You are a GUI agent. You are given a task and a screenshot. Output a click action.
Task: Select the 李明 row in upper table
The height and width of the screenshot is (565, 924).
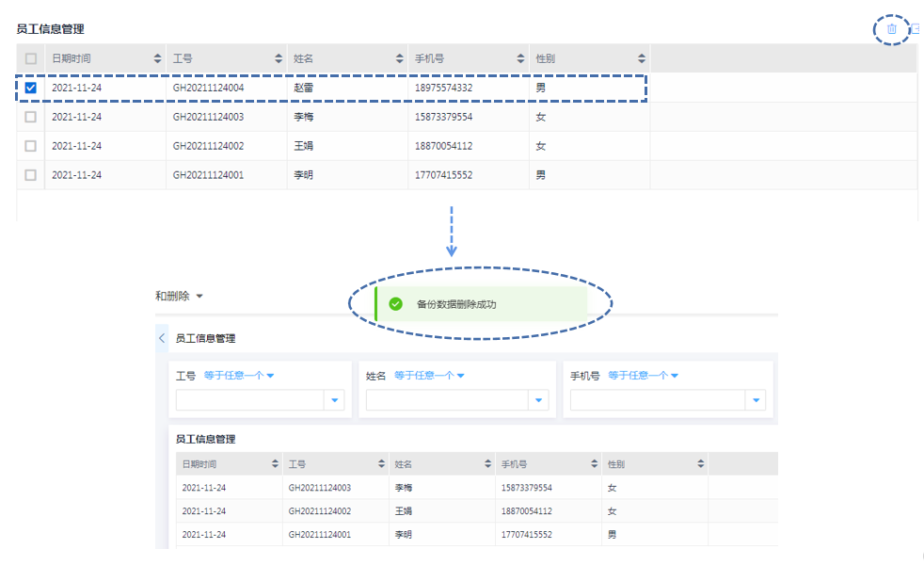[31, 175]
